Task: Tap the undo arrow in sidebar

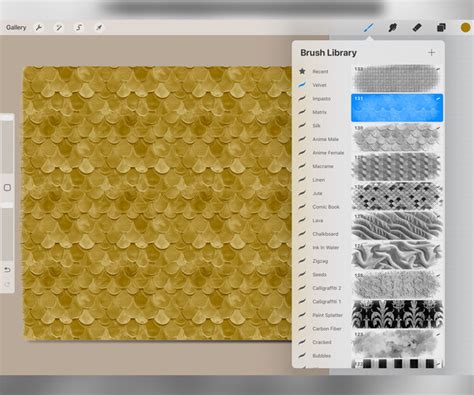Action: pyautogui.click(x=7, y=269)
